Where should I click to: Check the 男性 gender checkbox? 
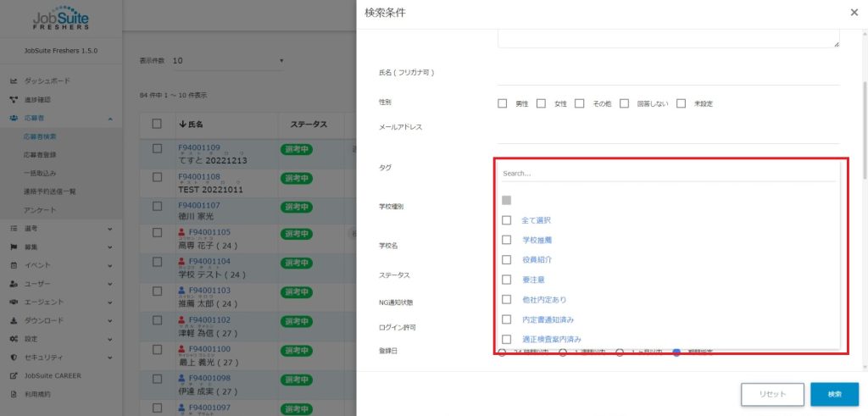click(x=503, y=103)
